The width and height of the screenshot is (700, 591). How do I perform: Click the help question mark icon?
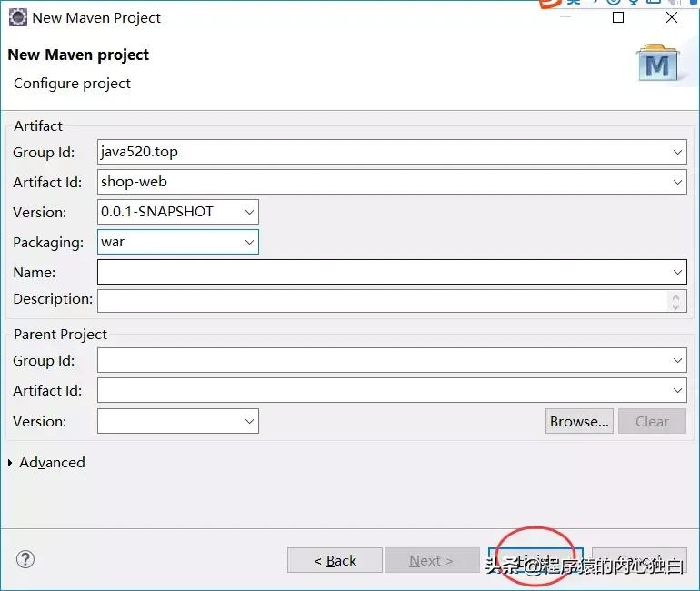click(x=25, y=559)
